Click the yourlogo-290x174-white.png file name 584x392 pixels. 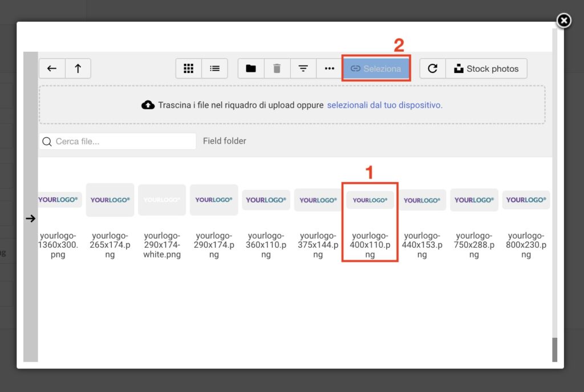tap(162, 245)
